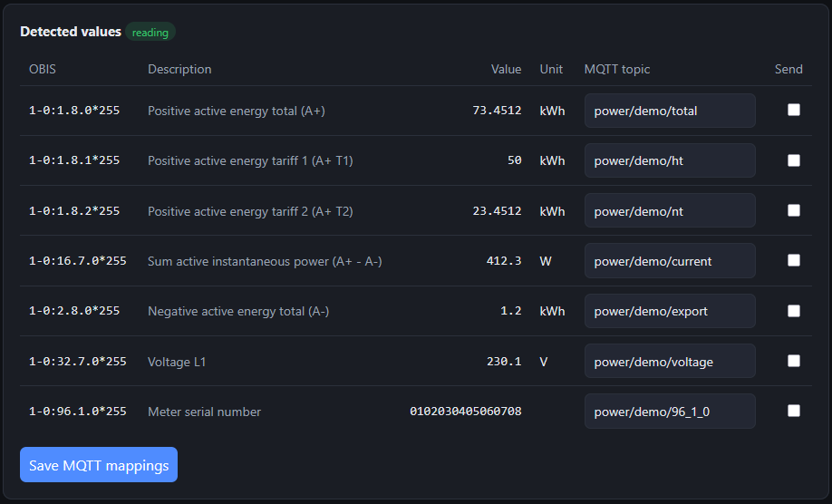This screenshot has height=504, width=832.
Task: Click OBIS code 1-0:32.7.0*255
Action: (77, 362)
